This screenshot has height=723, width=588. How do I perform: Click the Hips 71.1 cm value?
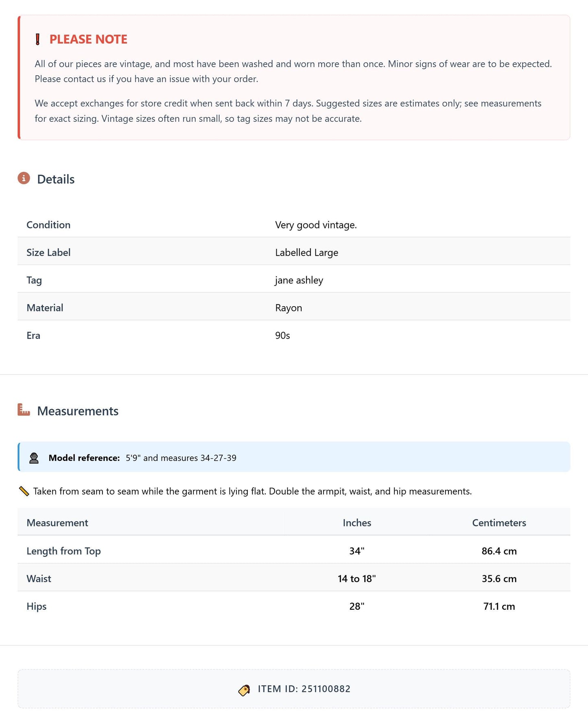tap(499, 606)
